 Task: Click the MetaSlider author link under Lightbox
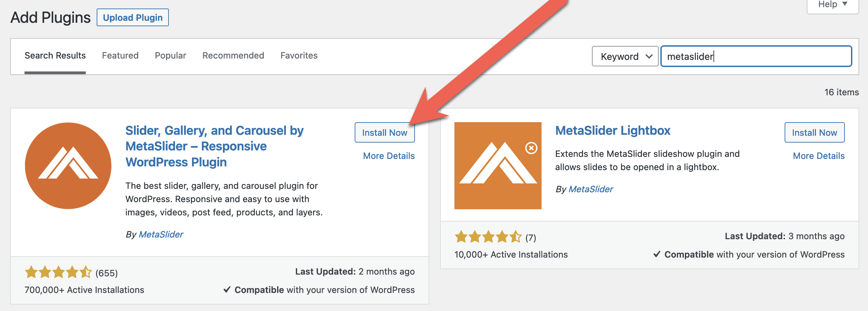pos(591,189)
